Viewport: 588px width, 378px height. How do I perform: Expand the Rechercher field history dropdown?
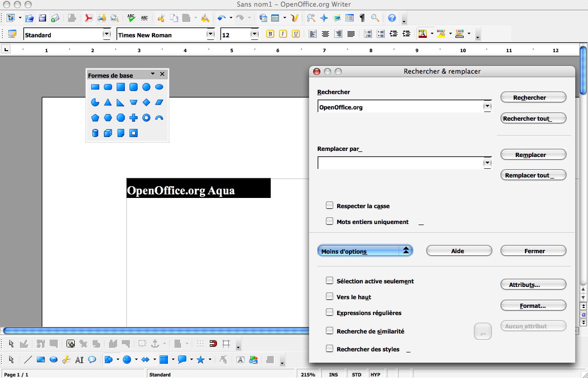[x=487, y=106]
